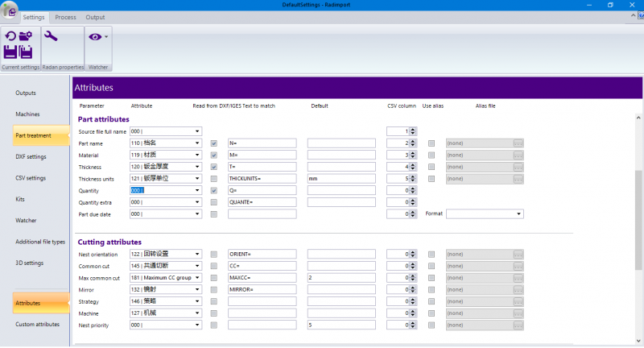This screenshot has height=348, width=644.
Task: Expand the Part due date Format dropdown
Action: coord(519,214)
